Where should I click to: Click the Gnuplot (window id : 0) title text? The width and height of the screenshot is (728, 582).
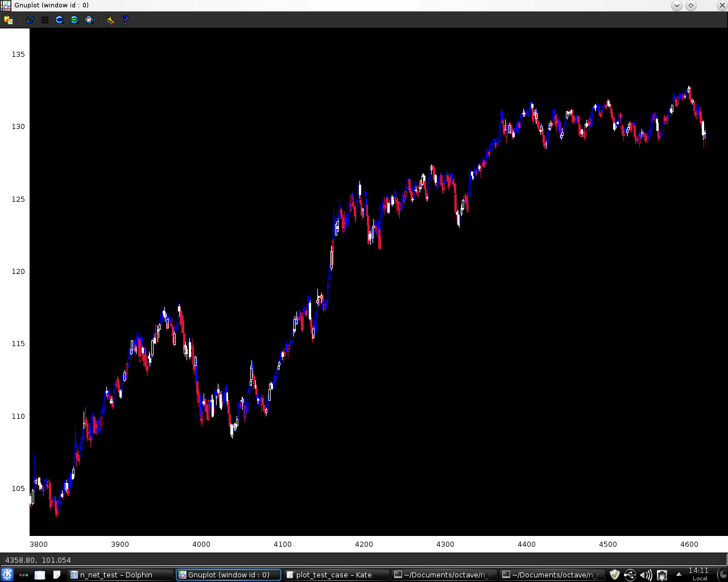click(52, 5)
